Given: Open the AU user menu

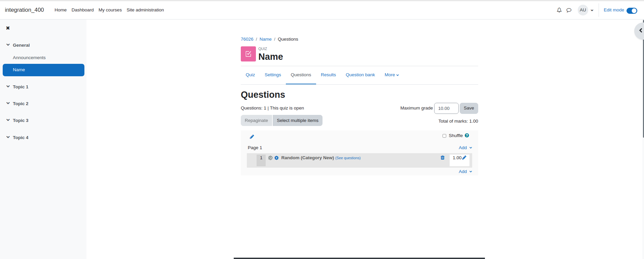Looking at the screenshot, I should [x=586, y=10].
